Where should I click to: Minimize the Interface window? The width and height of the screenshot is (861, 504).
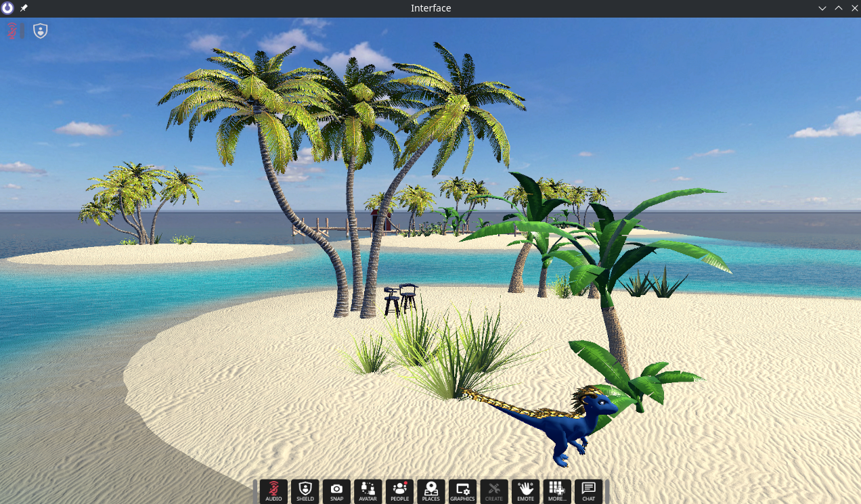pyautogui.click(x=822, y=8)
